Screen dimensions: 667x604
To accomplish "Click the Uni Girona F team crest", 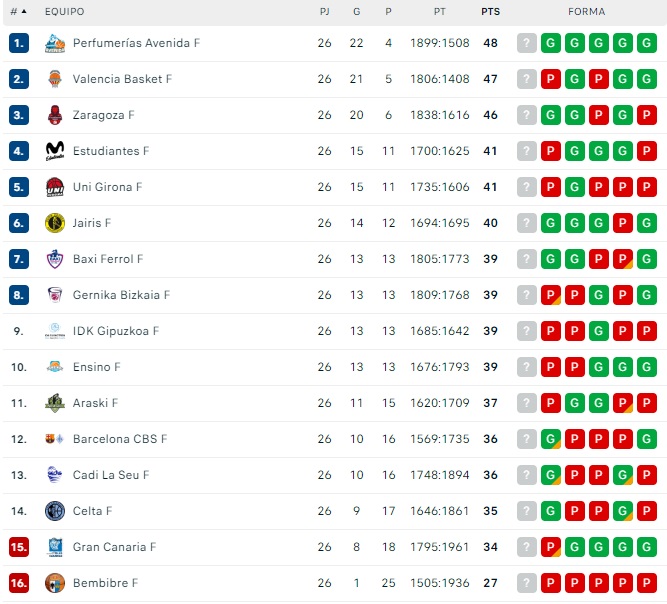I will click(55, 187).
